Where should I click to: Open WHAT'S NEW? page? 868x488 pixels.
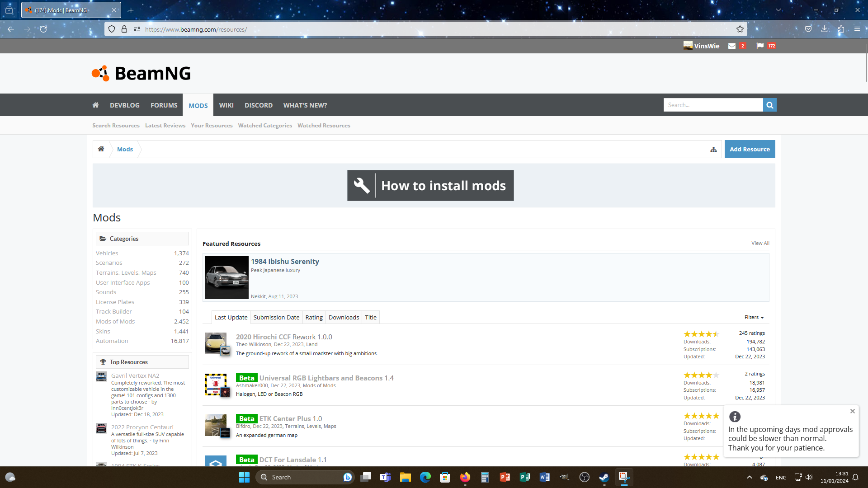click(x=305, y=105)
